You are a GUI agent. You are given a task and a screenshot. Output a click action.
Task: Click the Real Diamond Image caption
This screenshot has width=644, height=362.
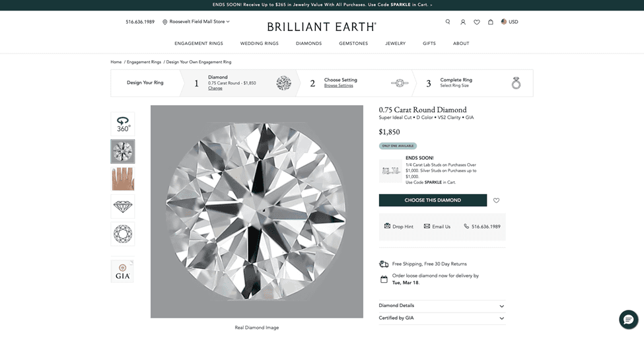[x=257, y=328]
